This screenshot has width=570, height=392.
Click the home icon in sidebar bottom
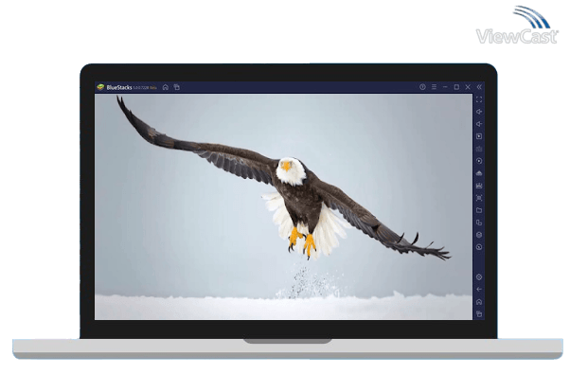click(479, 302)
